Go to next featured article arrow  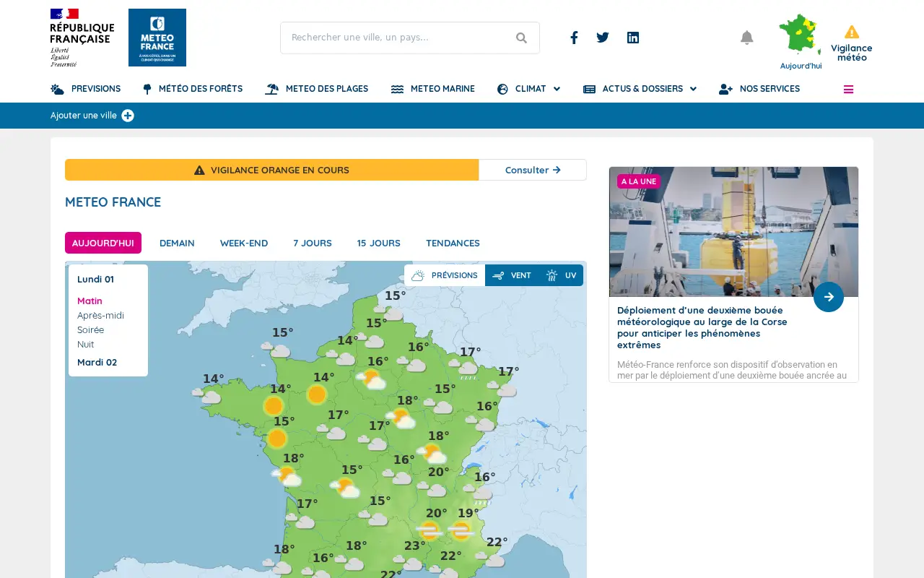[x=829, y=297]
